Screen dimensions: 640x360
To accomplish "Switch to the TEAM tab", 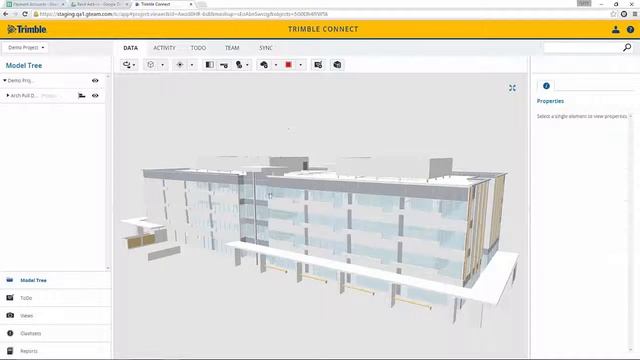I will point(232,48).
